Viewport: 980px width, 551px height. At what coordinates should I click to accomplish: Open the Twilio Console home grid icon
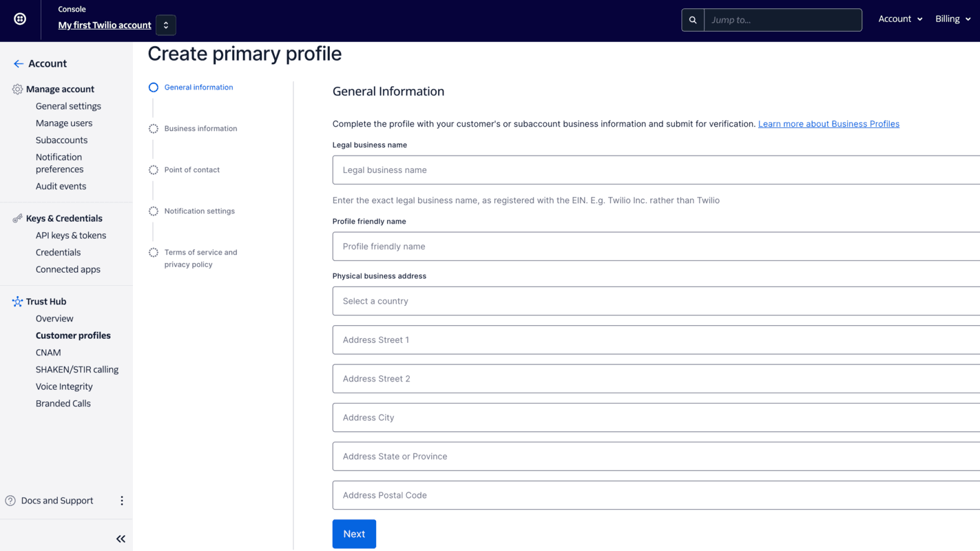[x=19, y=19]
